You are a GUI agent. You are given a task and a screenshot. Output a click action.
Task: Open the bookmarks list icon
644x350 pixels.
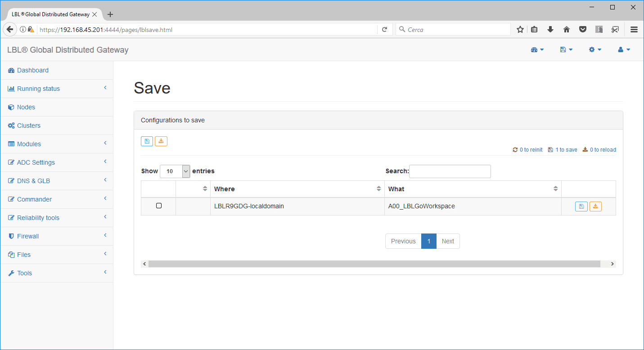pyautogui.click(x=534, y=30)
